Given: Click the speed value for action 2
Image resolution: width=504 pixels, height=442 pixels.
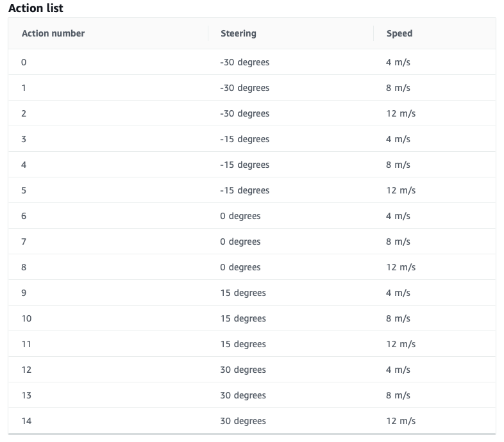Looking at the screenshot, I should pyautogui.click(x=401, y=113).
